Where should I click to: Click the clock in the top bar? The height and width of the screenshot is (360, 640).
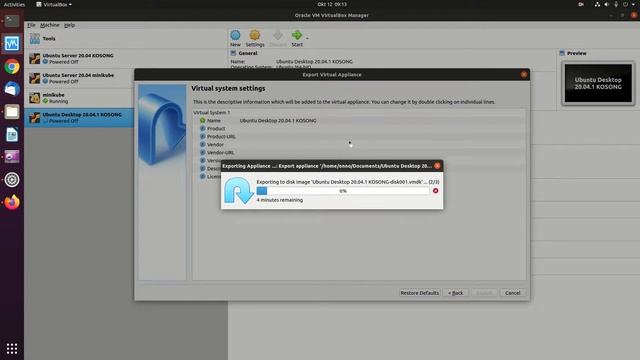coord(332,4)
